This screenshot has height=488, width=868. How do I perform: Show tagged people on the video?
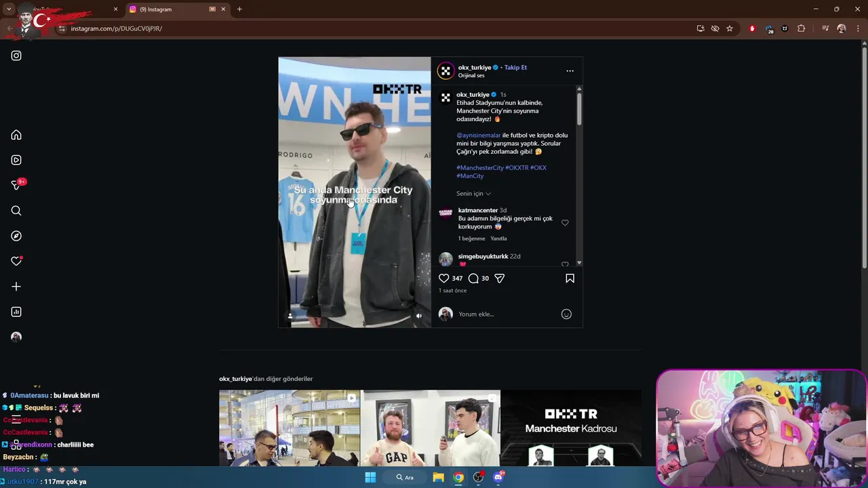[x=290, y=316]
